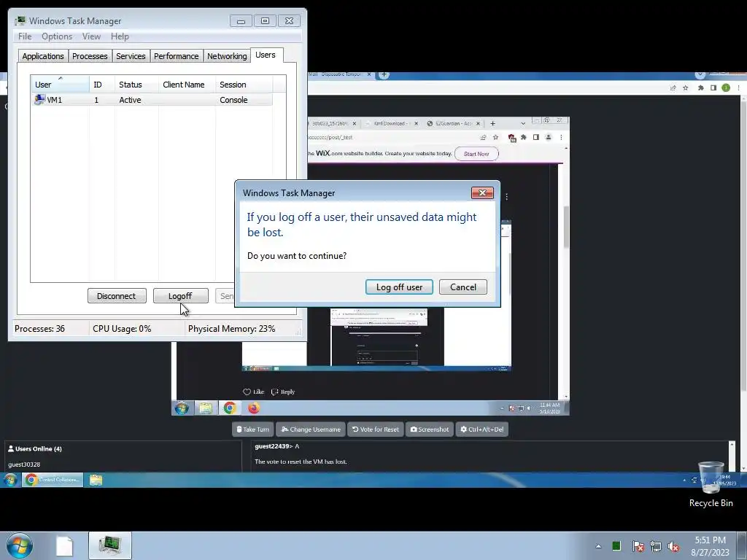
Task: Select the VM1 user row
Action: click(152, 100)
